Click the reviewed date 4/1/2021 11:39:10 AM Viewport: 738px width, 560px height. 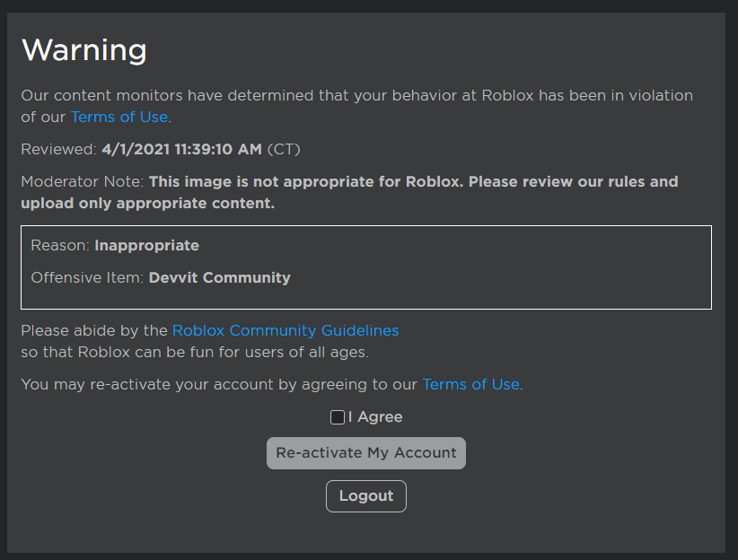click(181, 149)
